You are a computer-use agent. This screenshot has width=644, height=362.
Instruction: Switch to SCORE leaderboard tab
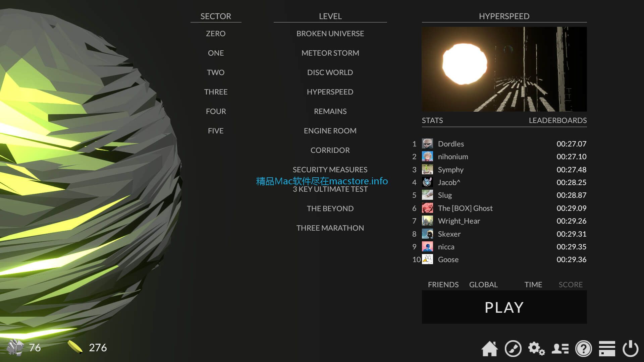click(571, 284)
